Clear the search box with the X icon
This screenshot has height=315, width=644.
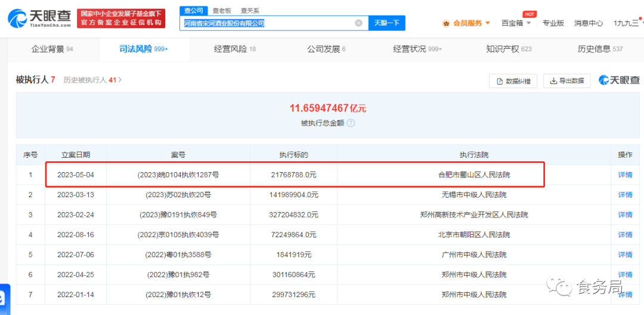[358, 23]
